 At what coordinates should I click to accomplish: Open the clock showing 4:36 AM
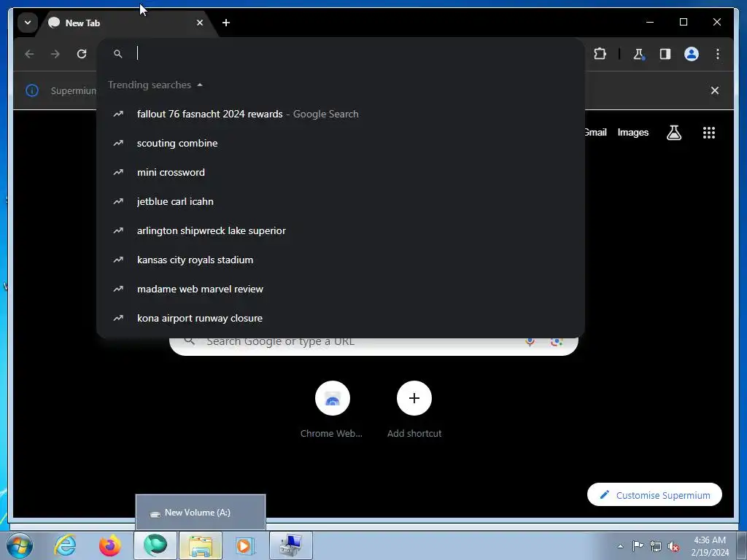(x=710, y=546)
